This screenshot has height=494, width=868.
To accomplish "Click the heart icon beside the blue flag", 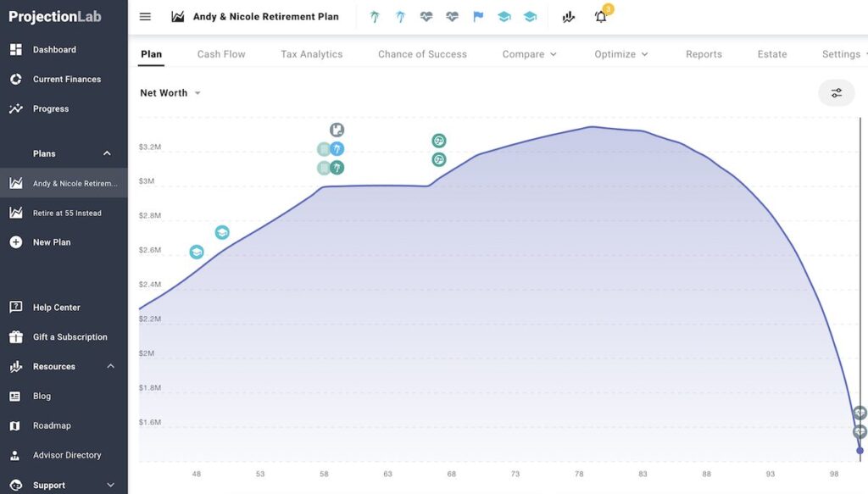I will point(453,17).
